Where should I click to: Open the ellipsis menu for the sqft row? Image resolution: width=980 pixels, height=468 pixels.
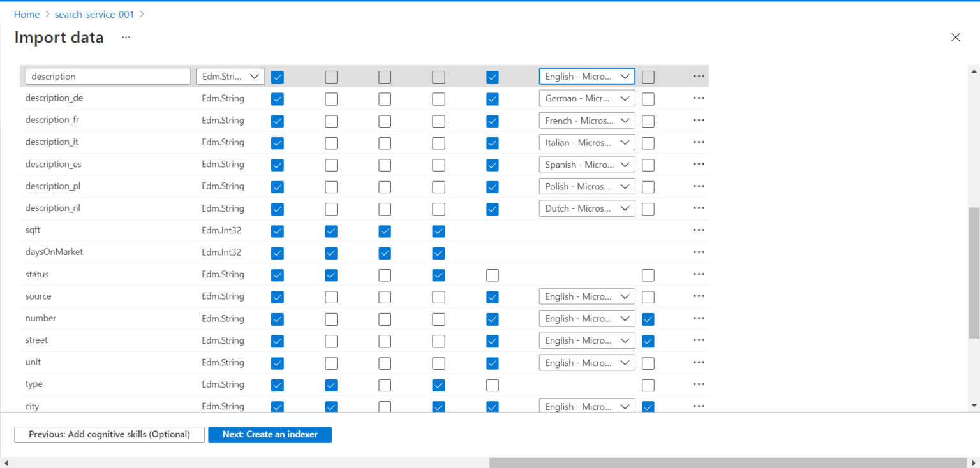[x=699, y=230]
